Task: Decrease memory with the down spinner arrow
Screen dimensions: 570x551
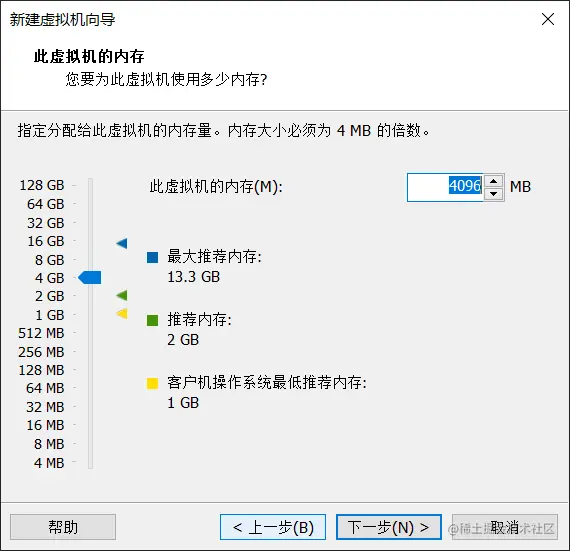Action: tap(493, 194)
